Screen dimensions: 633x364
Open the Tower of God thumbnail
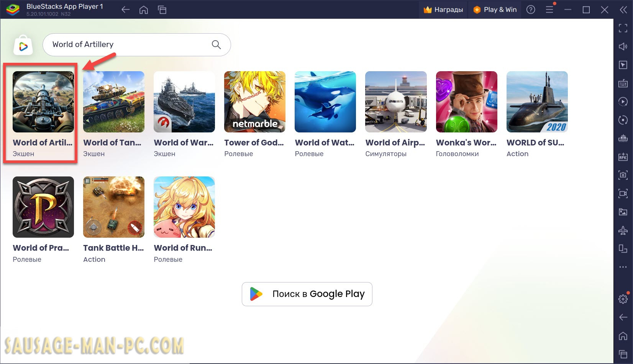(255, 102)
